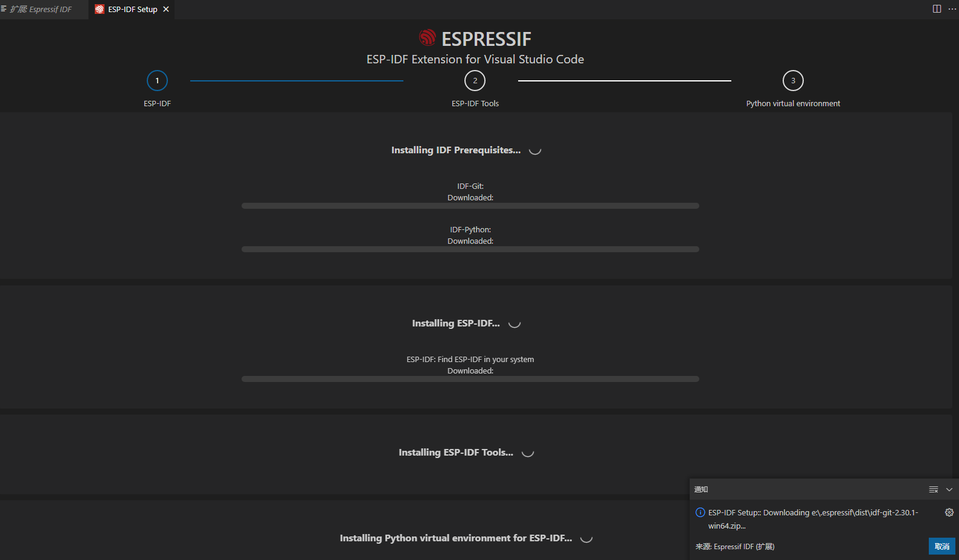This screenshot has width=959, height=560.
Task: Click the 'ESP-IDF Extension for Visual Studio Code' subtitle
Action: (x=475, y=59)
